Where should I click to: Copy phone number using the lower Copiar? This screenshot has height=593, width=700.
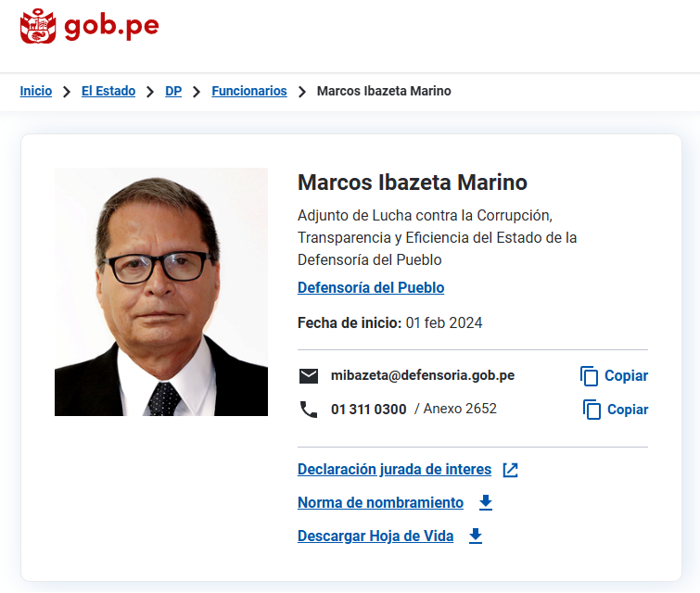(x=616, y=410)
